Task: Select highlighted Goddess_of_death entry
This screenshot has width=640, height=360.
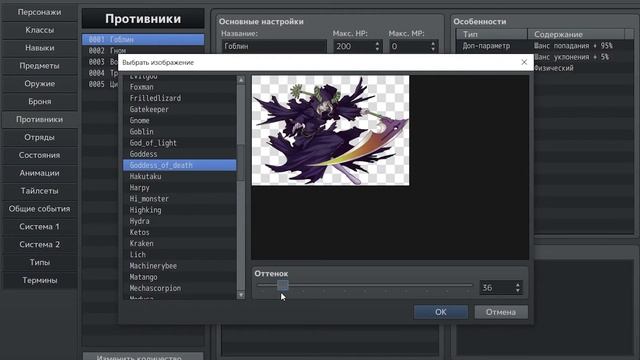Action: point(180,165)
